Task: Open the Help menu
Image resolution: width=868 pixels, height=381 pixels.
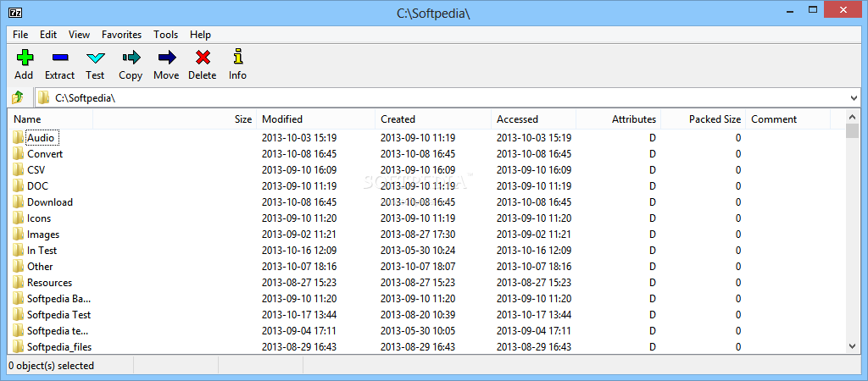Action: point(200,34)
